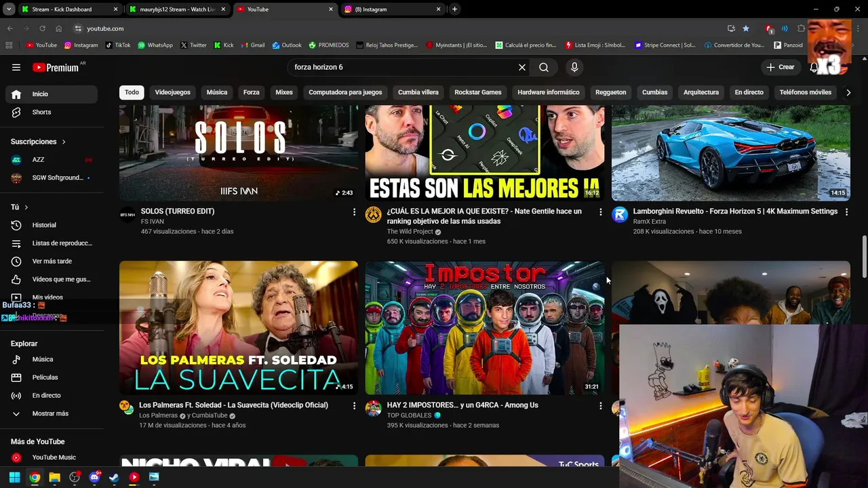Open Ver más tarde in sidebar

(x=52, y=261)
